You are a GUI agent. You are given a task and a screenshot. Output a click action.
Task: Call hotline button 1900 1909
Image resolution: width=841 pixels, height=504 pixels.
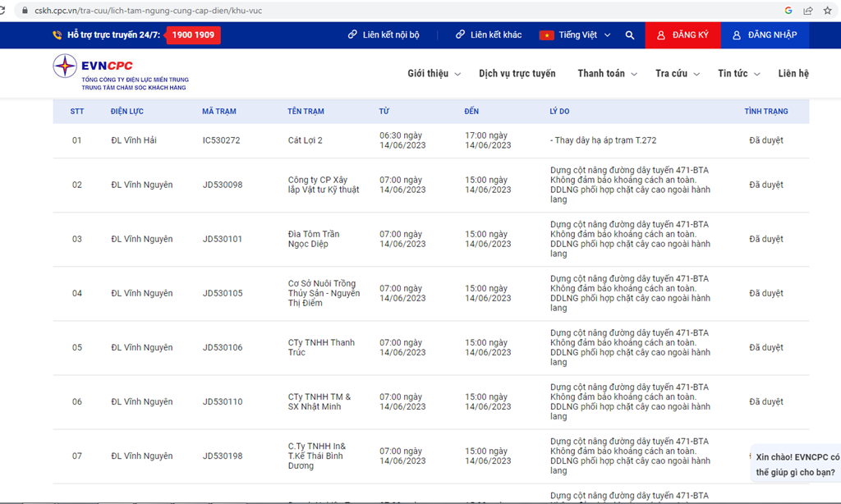coord(193,35)
